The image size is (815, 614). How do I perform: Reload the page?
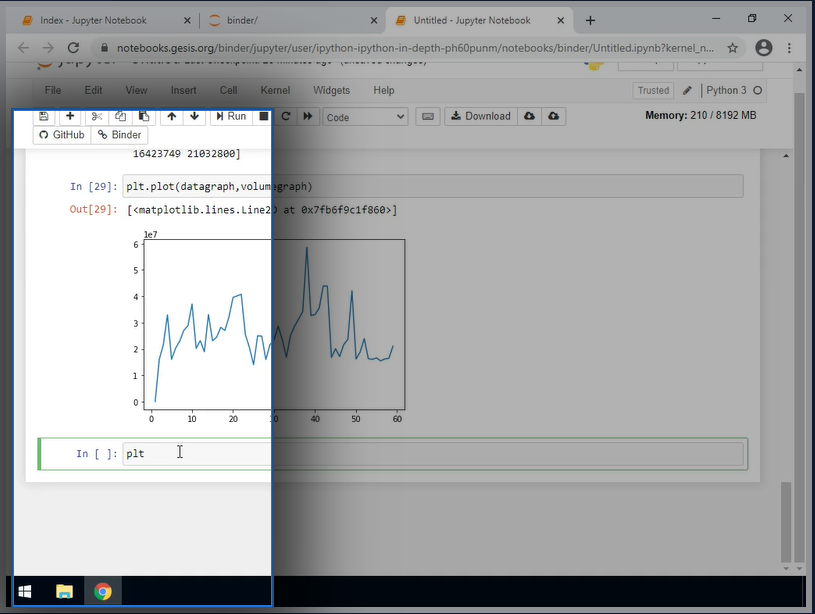pyautogui.click(x=73, y=48)
